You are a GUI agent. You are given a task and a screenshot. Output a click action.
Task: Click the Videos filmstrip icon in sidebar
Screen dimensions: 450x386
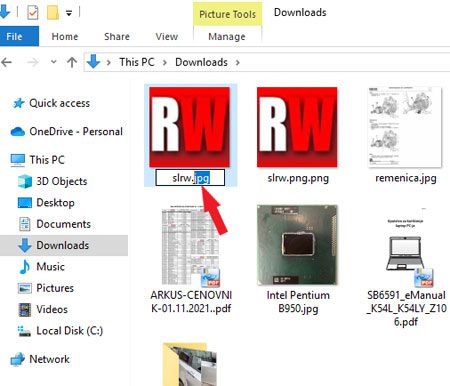[x=25, y=309]
